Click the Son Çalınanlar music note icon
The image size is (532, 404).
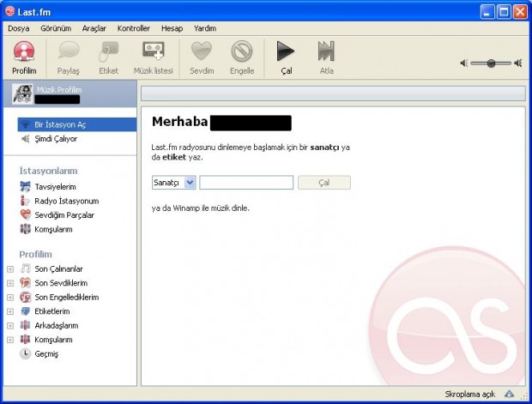point(26,268)
